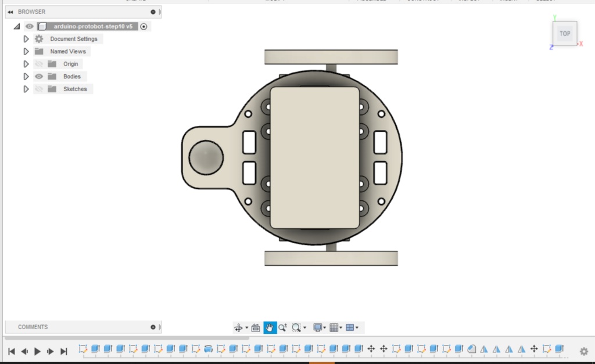Viewport: 595px width, 364px height.
Task: Expand the Document Settings node
Action: tap(26, 39)
